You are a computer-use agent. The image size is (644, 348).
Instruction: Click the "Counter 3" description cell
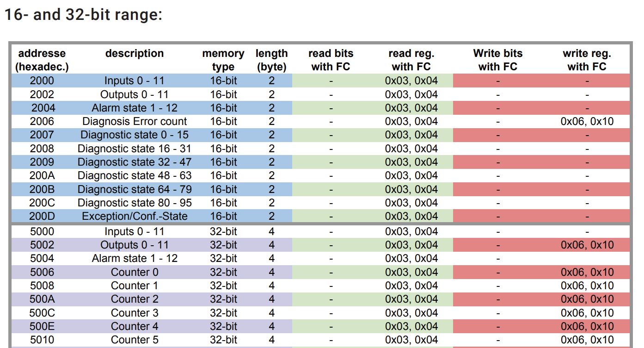135,313
